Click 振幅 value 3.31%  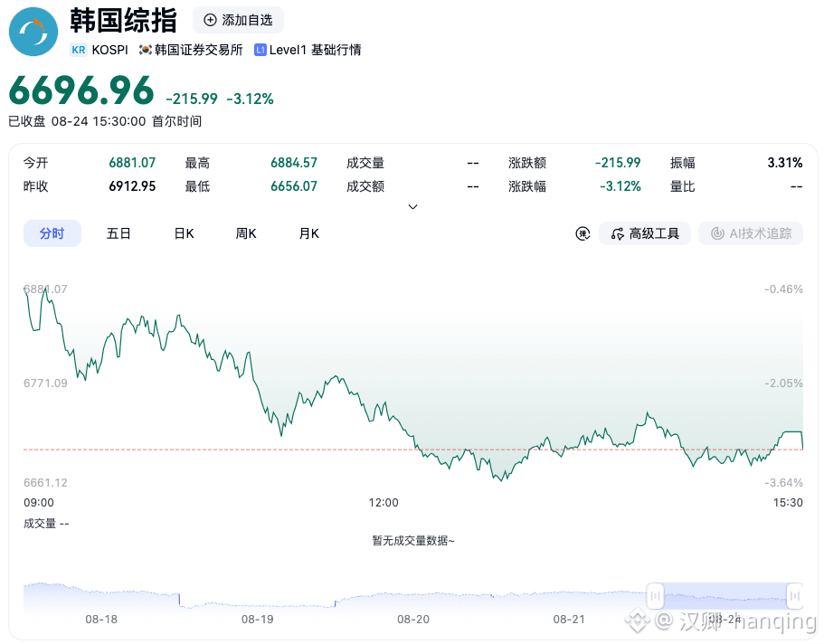click(785, 163)
